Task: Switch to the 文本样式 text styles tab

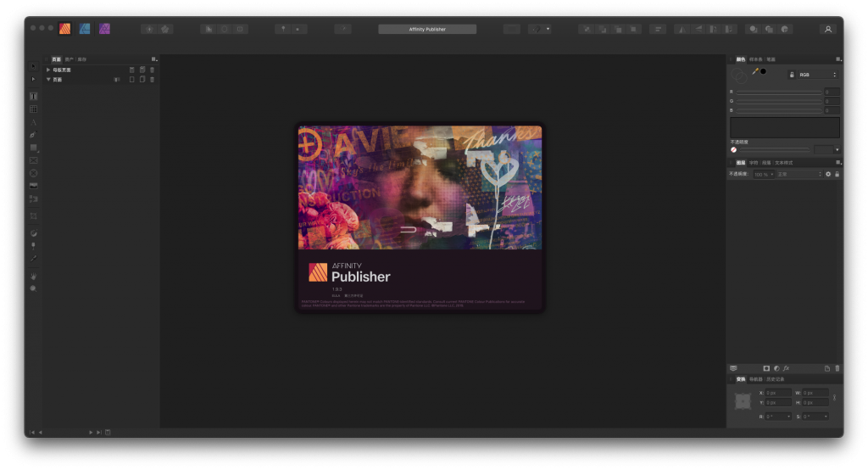Action: coord(784,162)
